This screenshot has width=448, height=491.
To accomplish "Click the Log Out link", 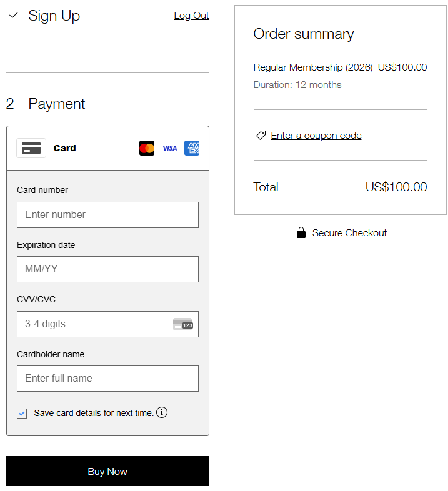I will pyautogui.click(x=191, y=16).
